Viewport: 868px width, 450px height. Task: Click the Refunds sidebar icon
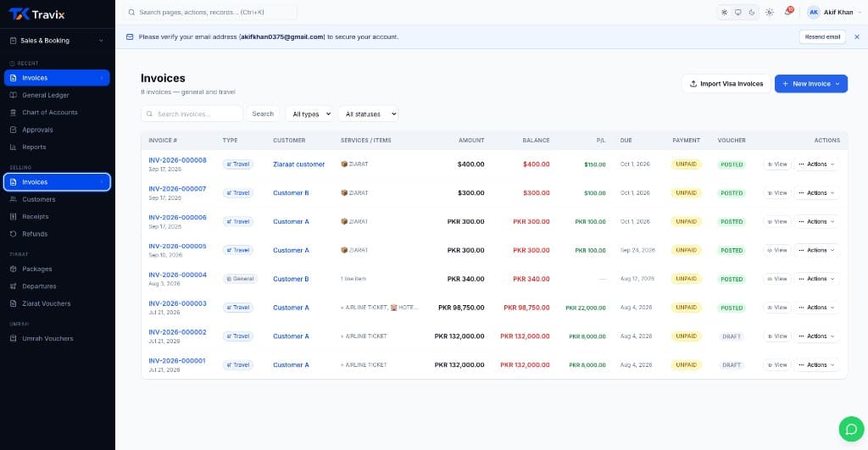[x=14, y=234]
